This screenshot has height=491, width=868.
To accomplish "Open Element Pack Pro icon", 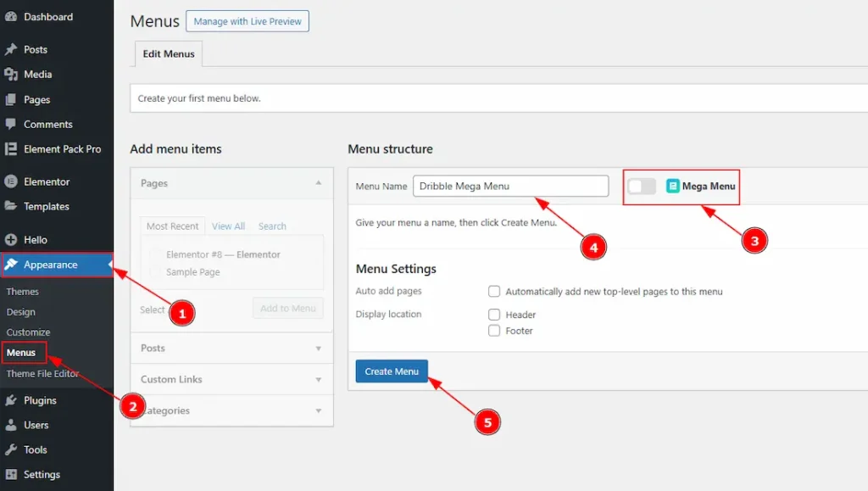I will pos(11,149).
